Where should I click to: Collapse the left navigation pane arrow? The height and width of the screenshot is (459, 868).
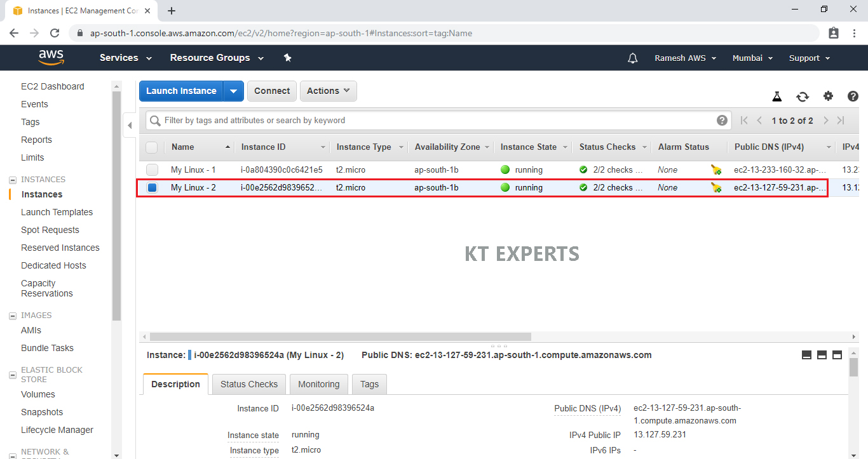click(x=130, y=125)
